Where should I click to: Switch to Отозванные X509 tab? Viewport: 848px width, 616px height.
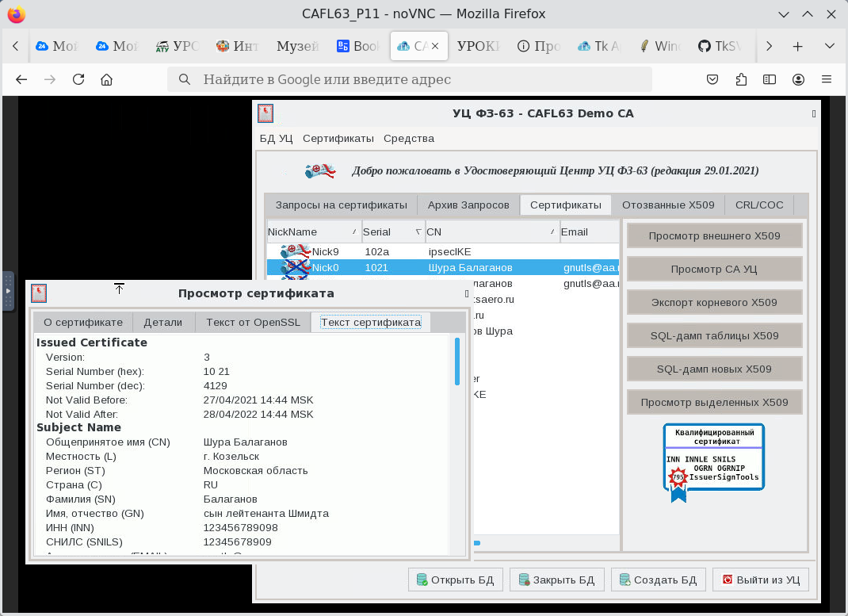point(668,205)
